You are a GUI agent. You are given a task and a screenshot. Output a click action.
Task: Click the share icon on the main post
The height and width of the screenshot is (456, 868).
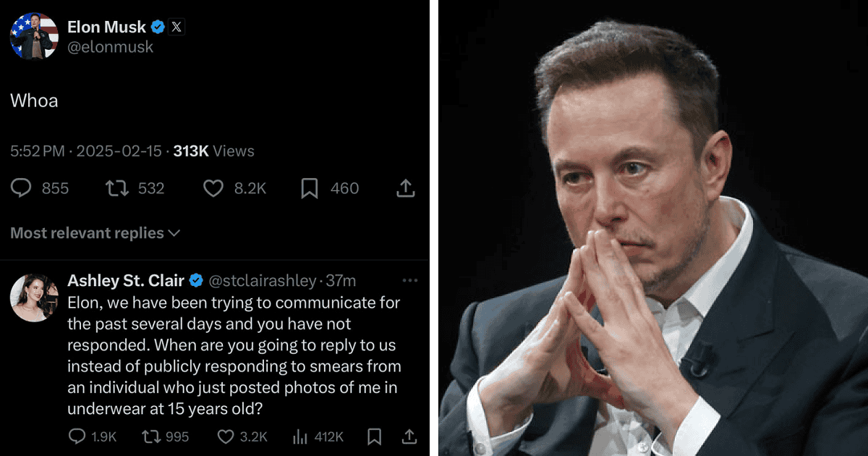(406, 188)
